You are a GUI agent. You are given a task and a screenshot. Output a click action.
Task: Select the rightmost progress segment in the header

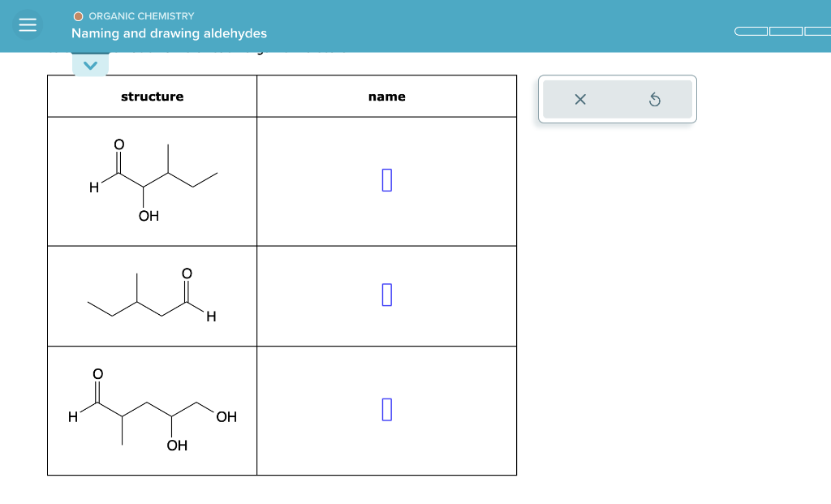(x=818, y=31)
